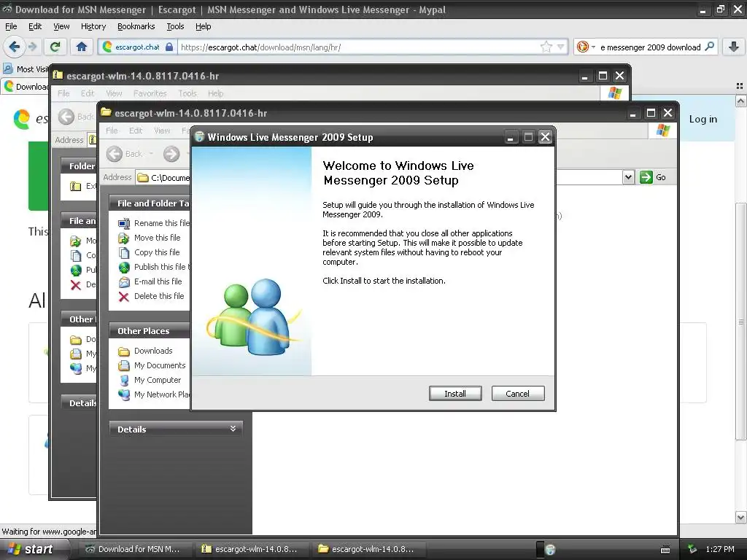The image size is (747, 560).
Task: Click the Publish this file icon
Action: (124, 267)
